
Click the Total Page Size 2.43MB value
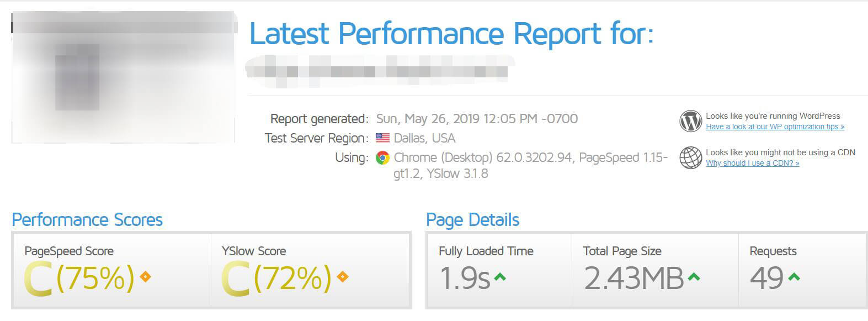click(633, 278)
